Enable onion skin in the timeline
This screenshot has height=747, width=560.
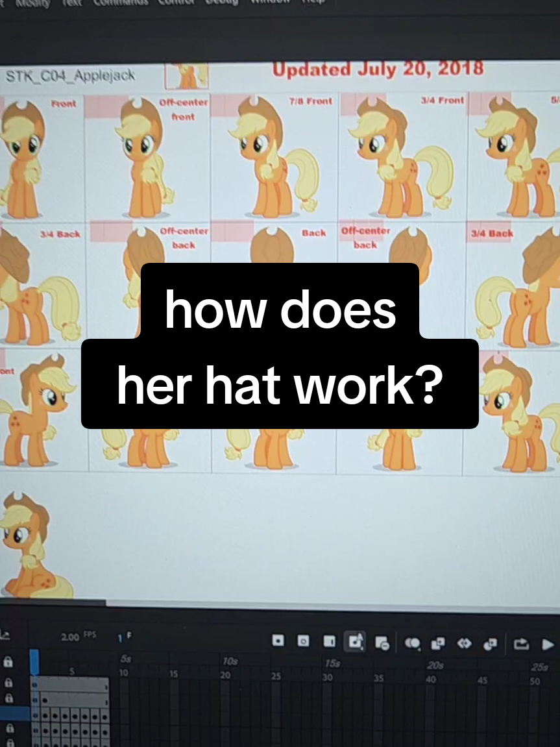[413, 644]
